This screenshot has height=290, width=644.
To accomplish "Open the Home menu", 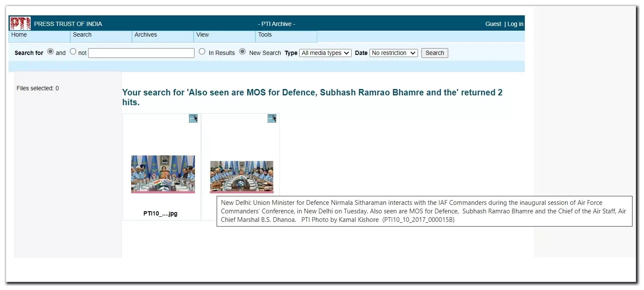I will (39, 36).
